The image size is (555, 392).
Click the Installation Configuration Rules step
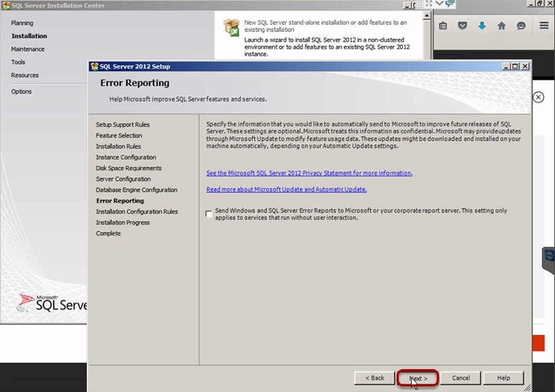137,212
